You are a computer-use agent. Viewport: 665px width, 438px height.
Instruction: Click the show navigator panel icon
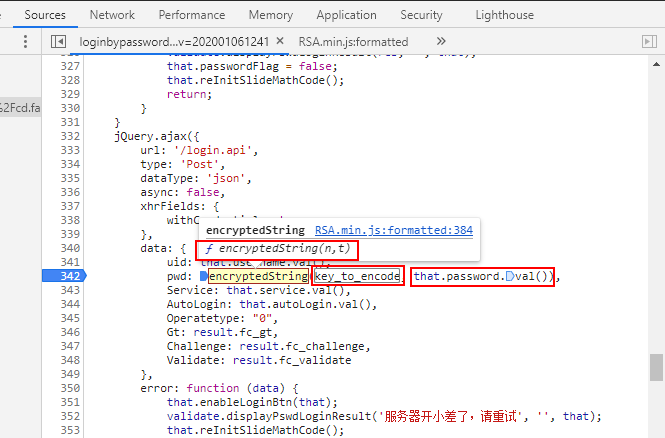[59, 42]
